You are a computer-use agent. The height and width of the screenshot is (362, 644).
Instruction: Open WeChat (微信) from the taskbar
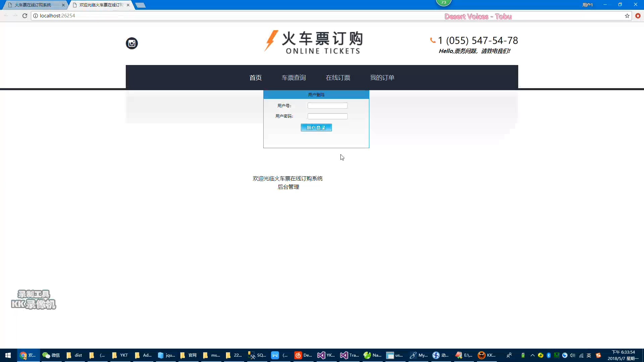[51, 355]
